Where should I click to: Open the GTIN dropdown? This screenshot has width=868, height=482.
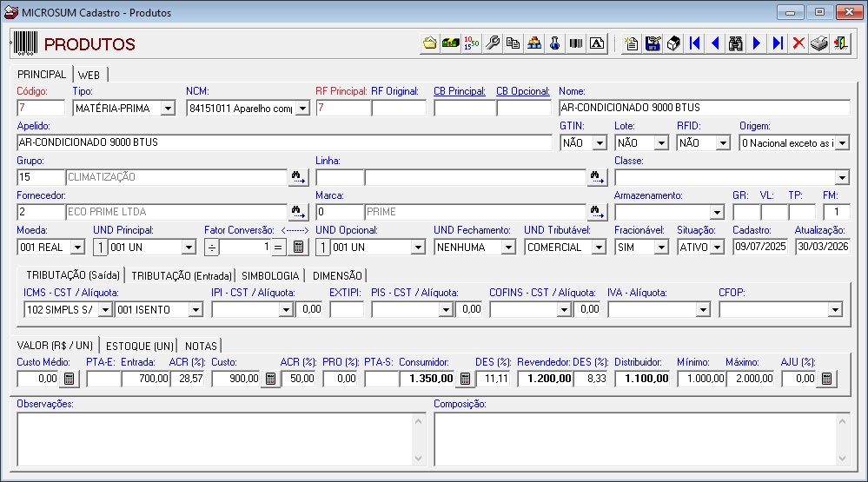600,142
